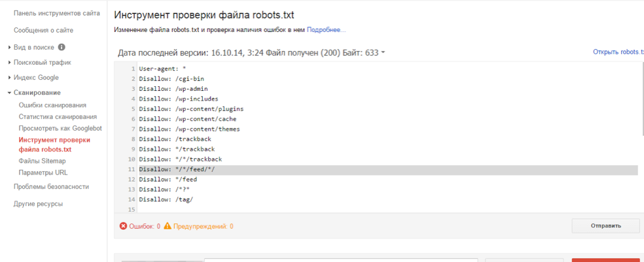Click the highlighted line Disallow: */*/feed/*/
This screenshot has width=644, height=262.
[x=388, y=170]
